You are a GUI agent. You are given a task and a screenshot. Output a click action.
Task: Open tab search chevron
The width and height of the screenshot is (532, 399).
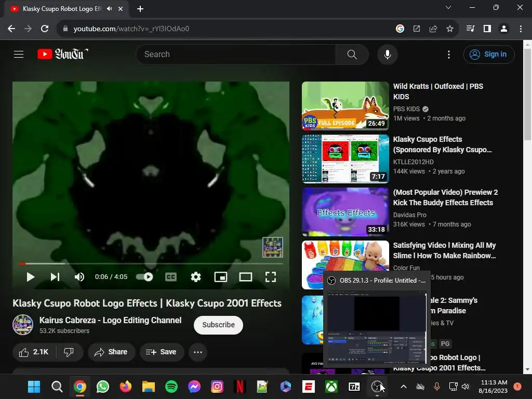coord(448,7)
